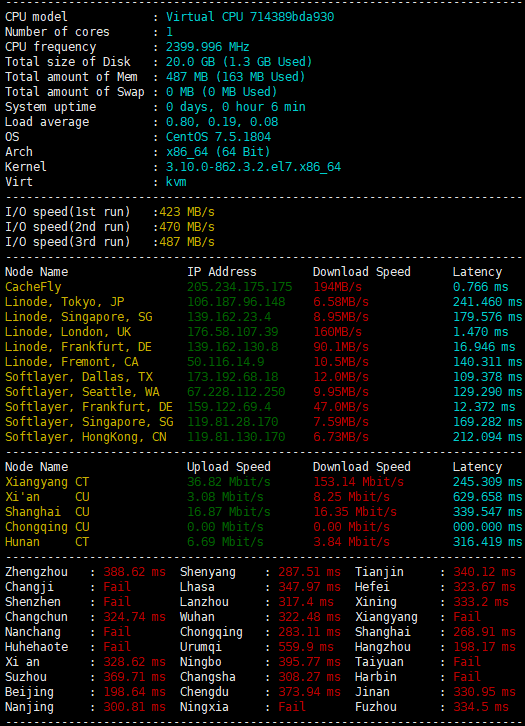525x726 pixels.
Task: Click the 'Softlayer, Singapore, SG' node
Action: (89, 422)
